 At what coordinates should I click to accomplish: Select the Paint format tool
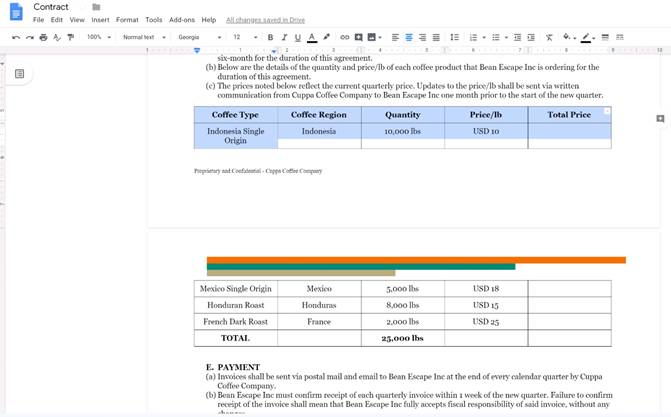click(x=70, y=37)
